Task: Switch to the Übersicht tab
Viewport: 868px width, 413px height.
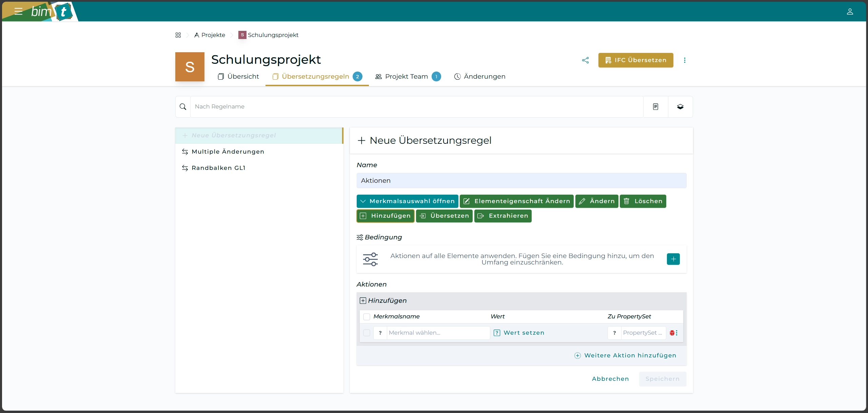Action: (238, 77)
